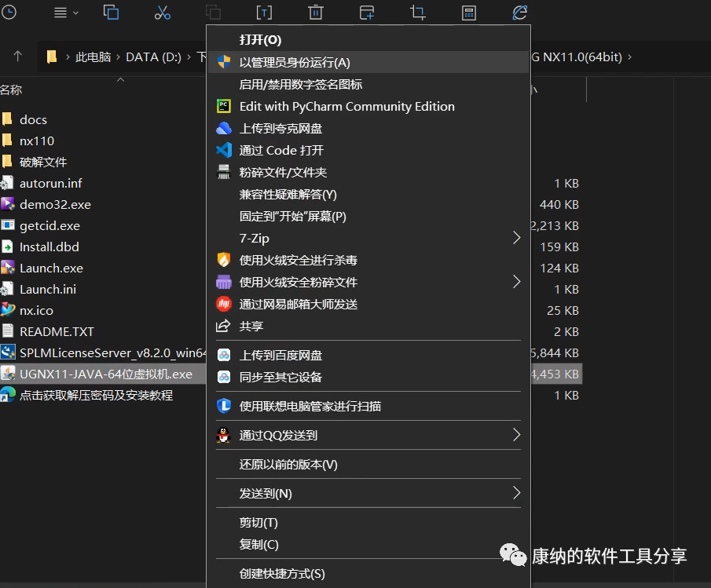Click Baidu icon 上传到百度网盘

224,355
